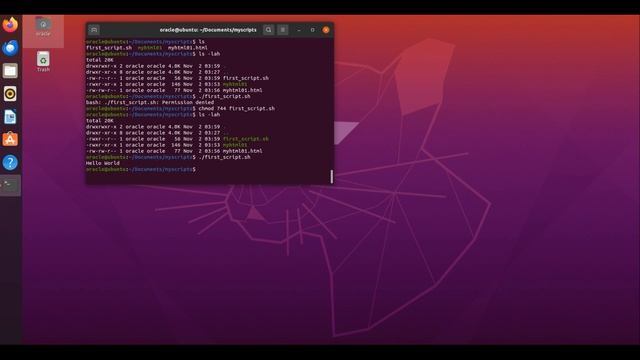640x360 pixels.
Task: Click the first 'total 20K' line
Action: [100, 60]
